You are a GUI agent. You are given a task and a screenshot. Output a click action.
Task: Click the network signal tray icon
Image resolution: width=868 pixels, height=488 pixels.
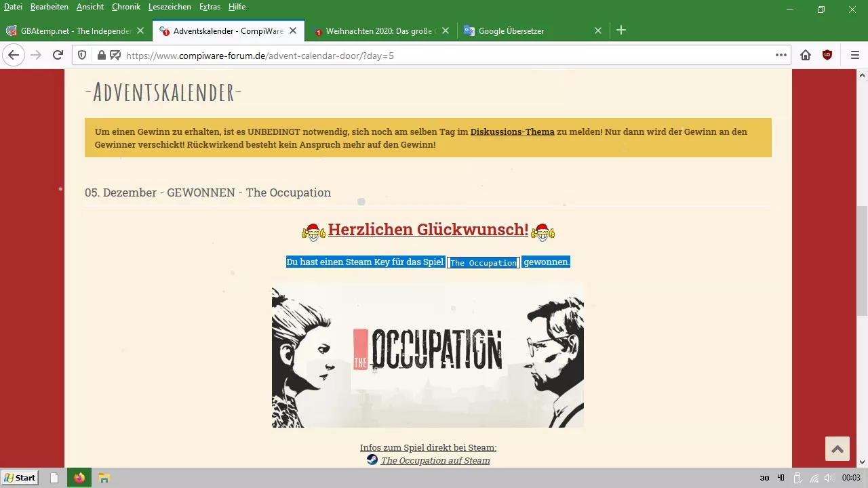pos(814,478)
